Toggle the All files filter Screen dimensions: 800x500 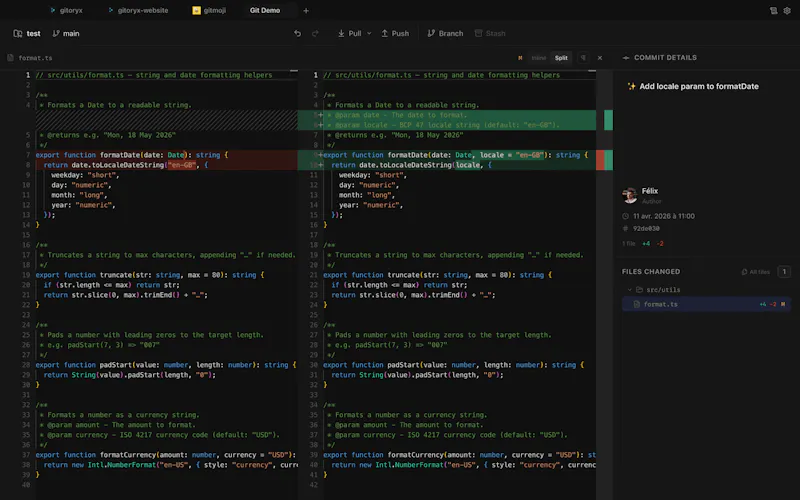[756, 272]
